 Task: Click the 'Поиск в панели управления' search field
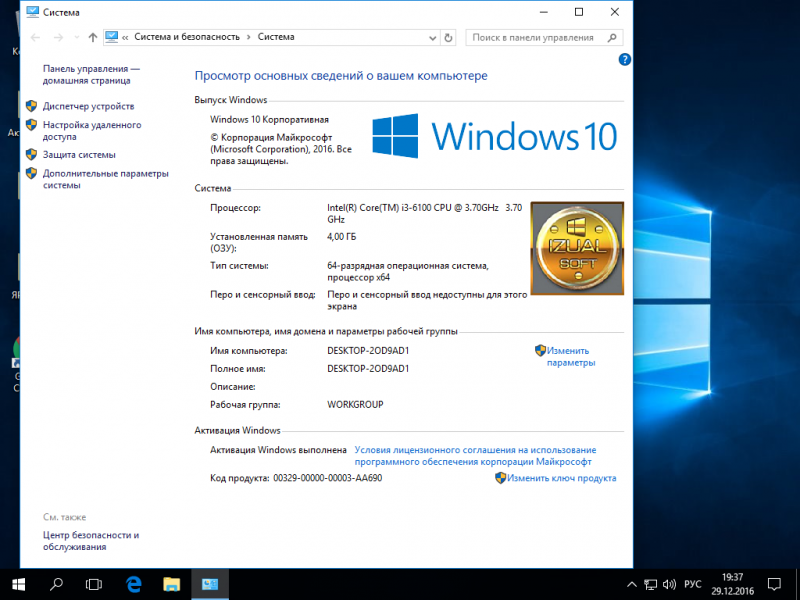point(544,37)
